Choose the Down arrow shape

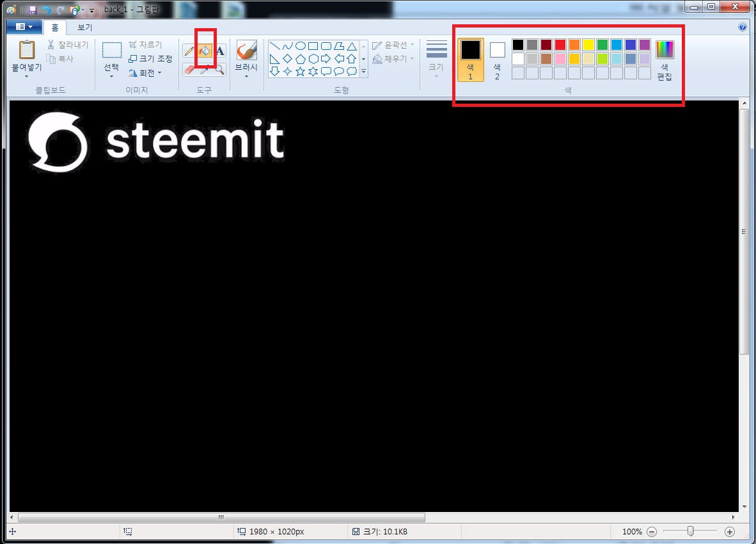[275, 72]
